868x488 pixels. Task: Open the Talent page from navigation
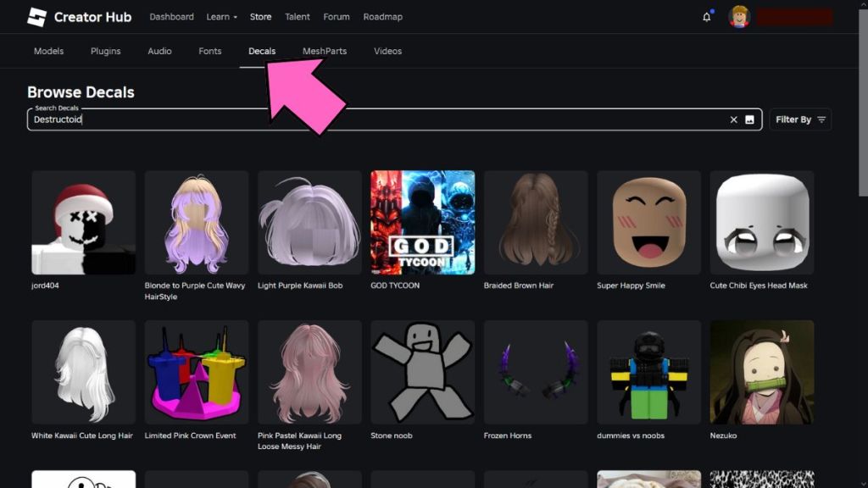pyautogui.click(x=298, y=16)
